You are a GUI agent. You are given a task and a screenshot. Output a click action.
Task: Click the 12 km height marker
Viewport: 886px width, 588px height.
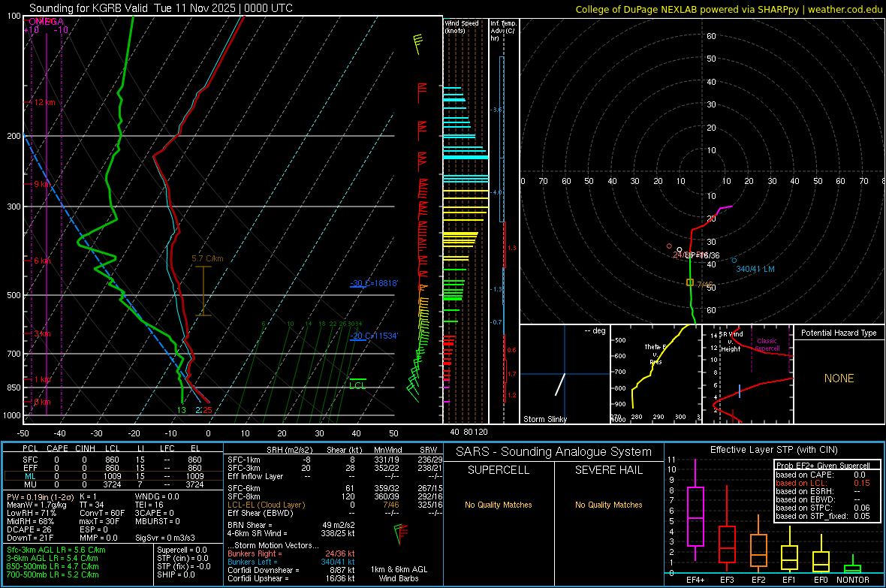(45, 102)
